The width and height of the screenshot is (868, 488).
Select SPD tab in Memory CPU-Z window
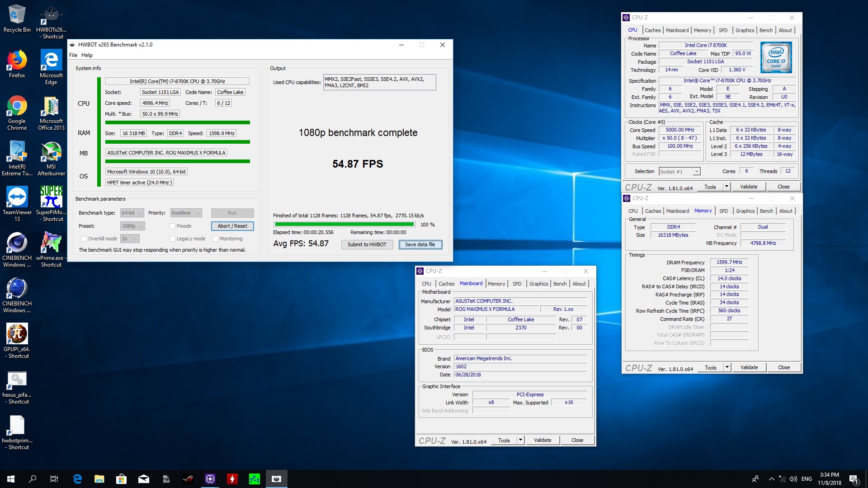(x=724, y=211)
